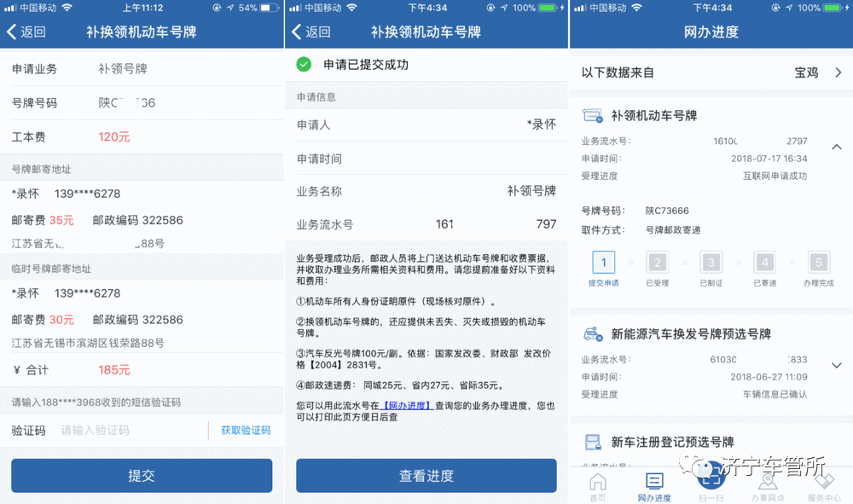Screen dimensions: 853x504
Task: Select 申请业务 补领号牌 row
Action: pyautogui.click(x=142, y=68)
